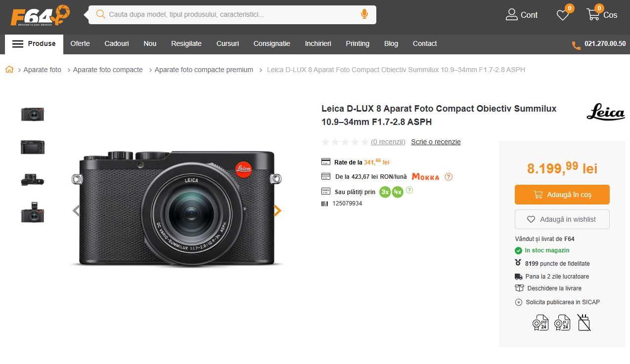This screenshot has height=364, width=630.
Task: Click the plus icon for SICAP request
Action: click(x=519, y=302)
